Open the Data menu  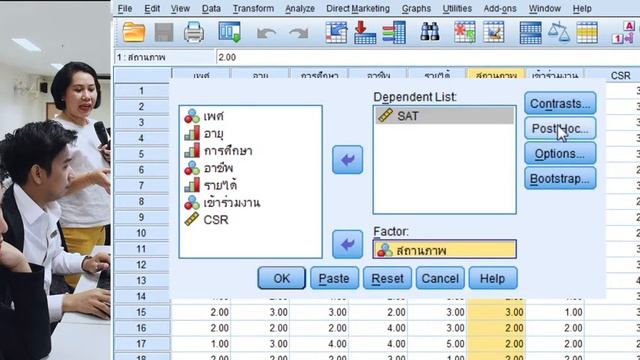[x=211, y=8]
